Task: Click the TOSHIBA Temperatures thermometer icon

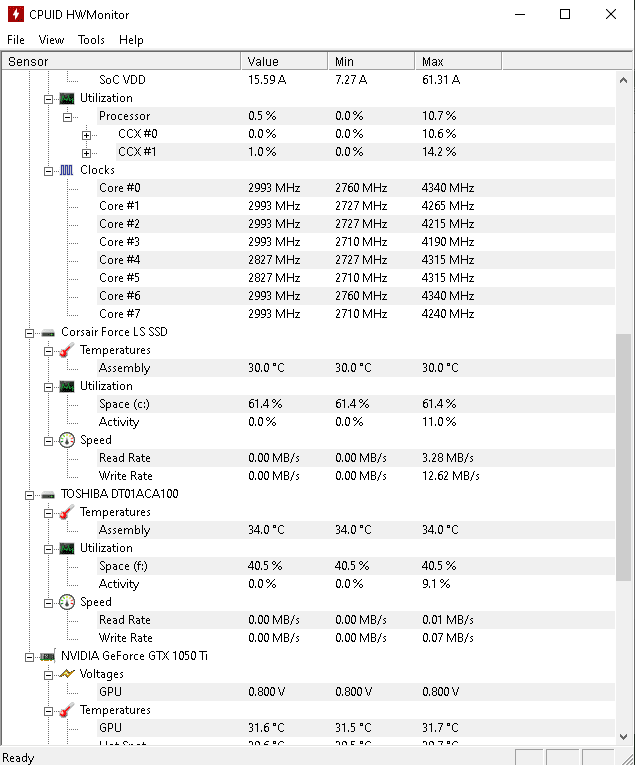Action: click(x=67, y=512)
